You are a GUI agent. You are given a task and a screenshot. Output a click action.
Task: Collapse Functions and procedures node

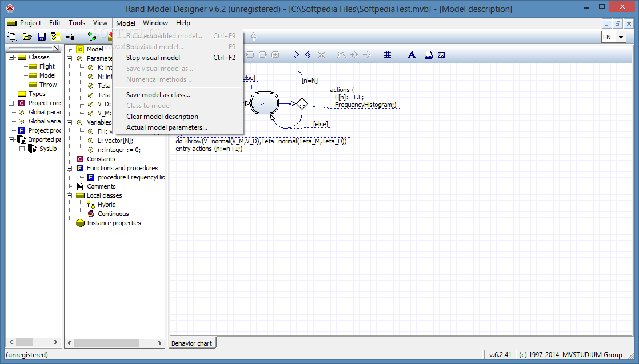click(70, 168)
